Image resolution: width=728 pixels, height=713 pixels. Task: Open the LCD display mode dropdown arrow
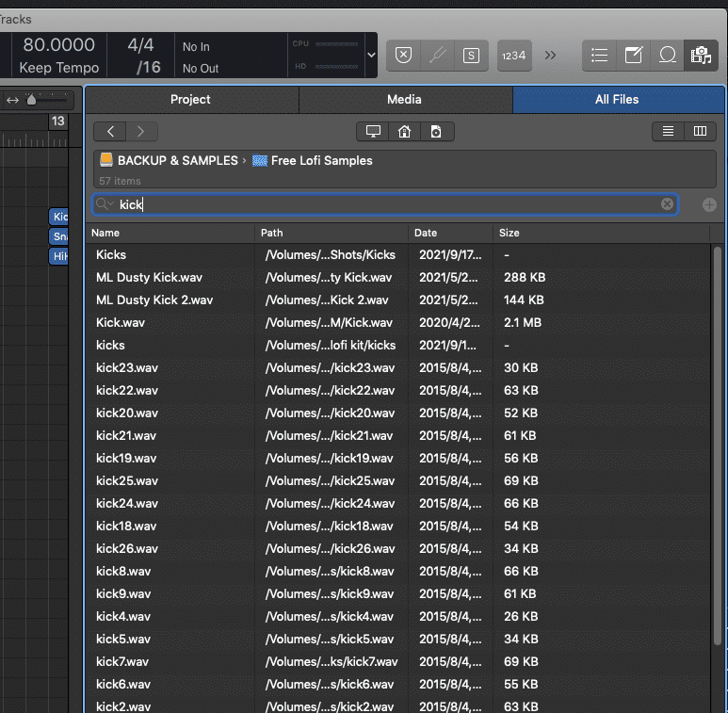tap(371, 55)
